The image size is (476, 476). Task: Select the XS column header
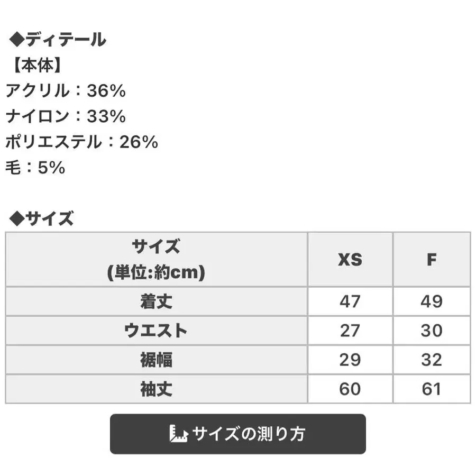pyautogui.click(x=350, y=260)
